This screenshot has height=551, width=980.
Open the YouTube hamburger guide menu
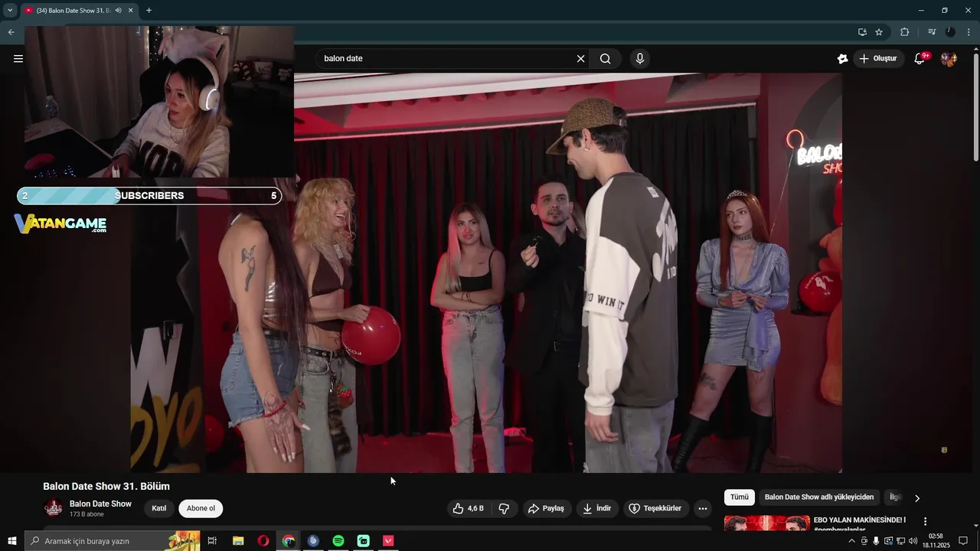click(18, 58)
